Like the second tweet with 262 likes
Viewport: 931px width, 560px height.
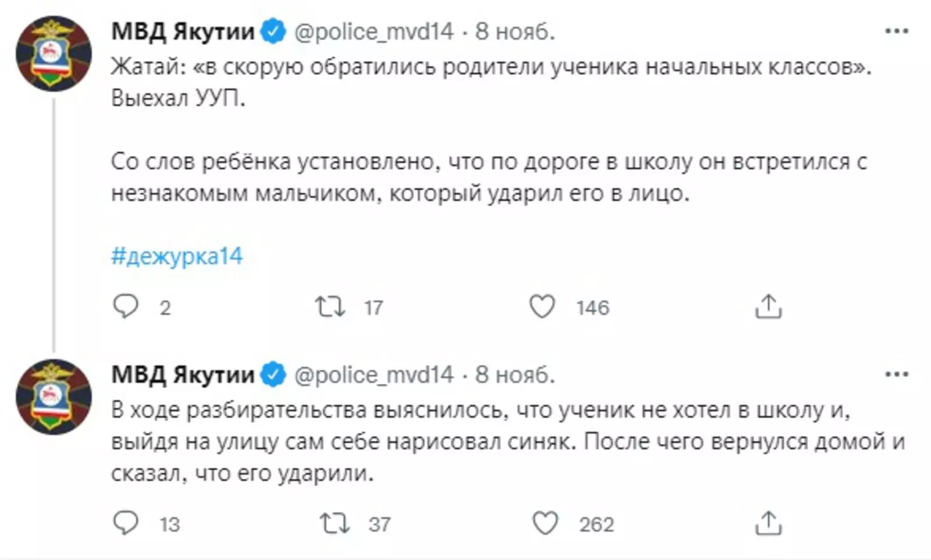545,523
